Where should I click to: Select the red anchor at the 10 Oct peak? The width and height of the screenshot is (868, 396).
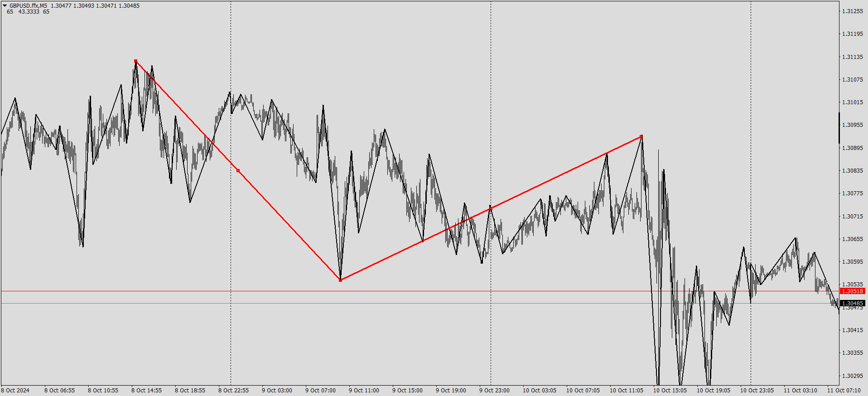(x=641, y=136)
